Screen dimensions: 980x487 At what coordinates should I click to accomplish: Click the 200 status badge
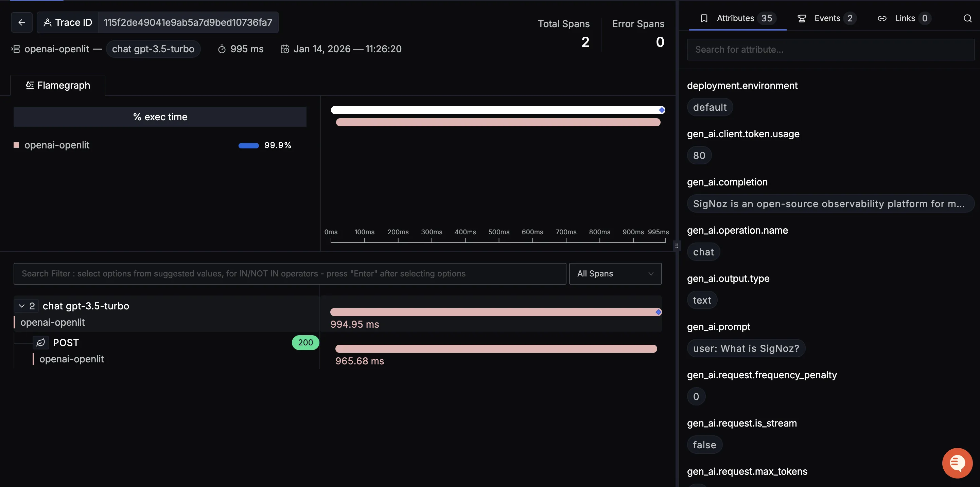pyautogui.click(x=305, y=343)
